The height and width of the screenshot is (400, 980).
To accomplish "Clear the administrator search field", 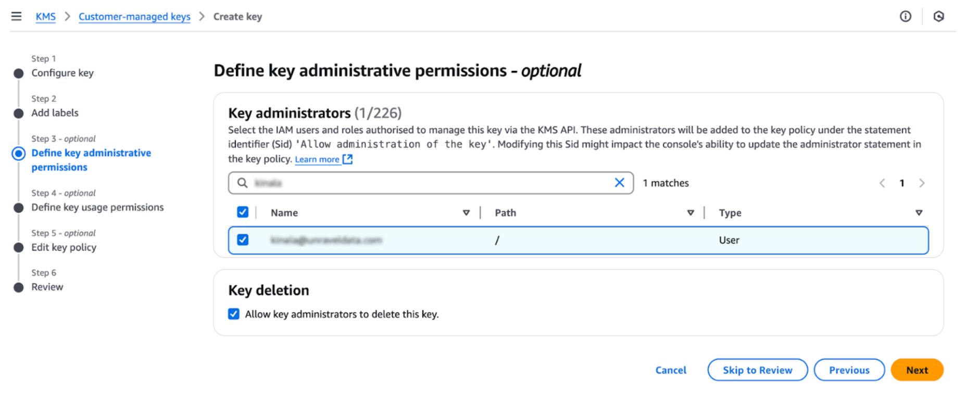I will tap(619, 183).
